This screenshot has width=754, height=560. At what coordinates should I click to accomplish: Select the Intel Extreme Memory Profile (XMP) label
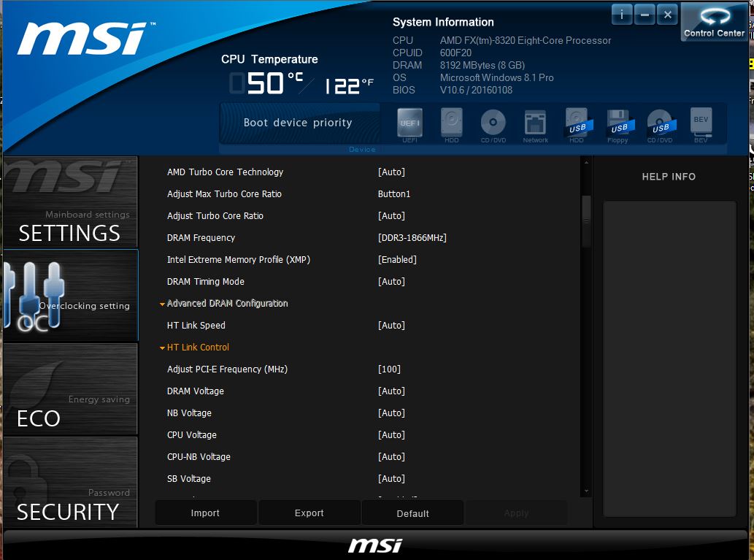click(239, 260)
